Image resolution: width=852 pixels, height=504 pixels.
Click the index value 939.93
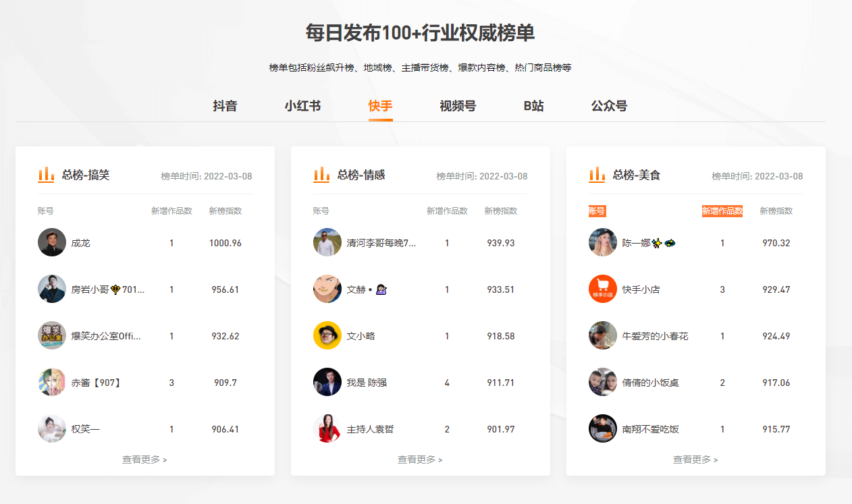pyautogui.click(x=500, y=243)
